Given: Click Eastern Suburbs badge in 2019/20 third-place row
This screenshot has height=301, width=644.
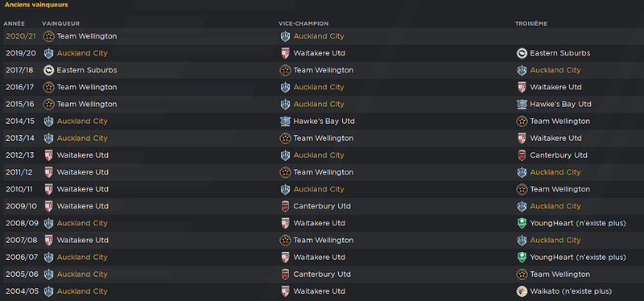Looking at the screenshot, I should pyautogui.click(x=522, y=53).
